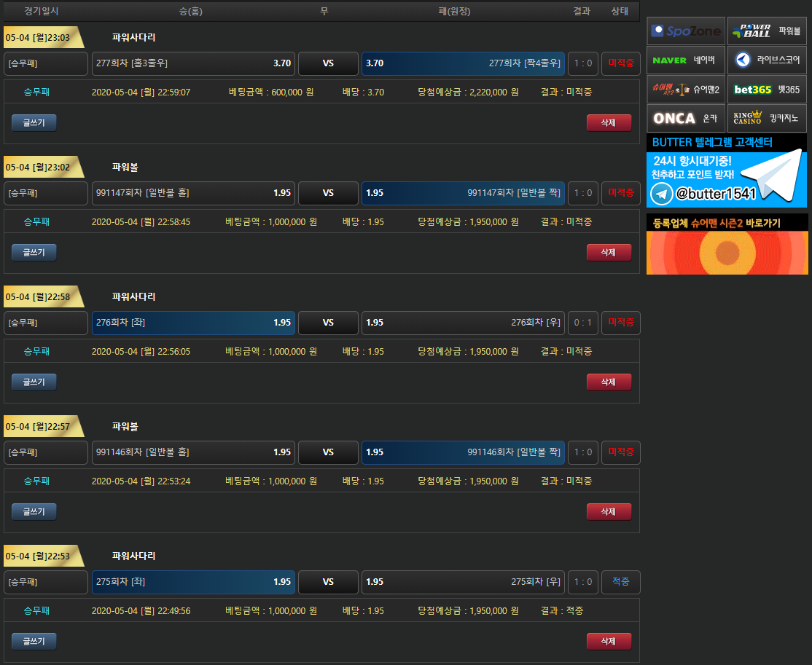Open the ONCA 온카 logo link

coord(686,118)
